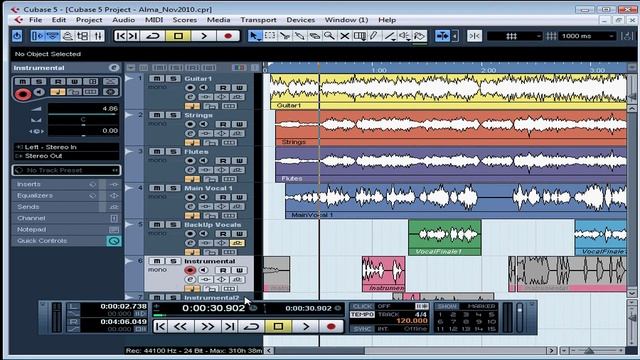Record-enable the Flutes track
Screen dimensions: 640x360
[190, 161]
